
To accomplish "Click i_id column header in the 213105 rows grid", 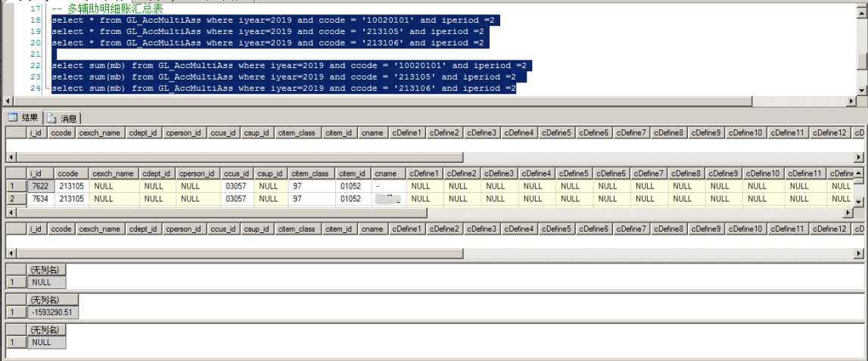I will [40, 174].
